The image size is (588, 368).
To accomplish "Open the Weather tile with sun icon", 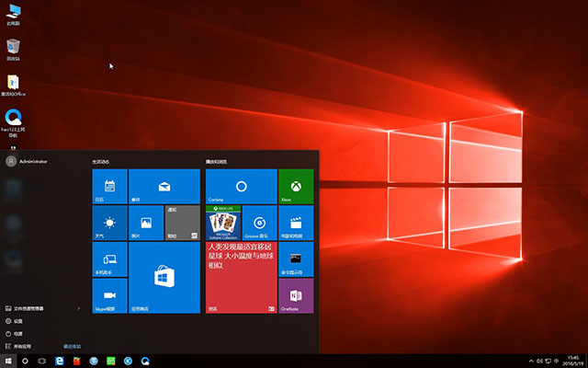I will [x=109, y=223].
